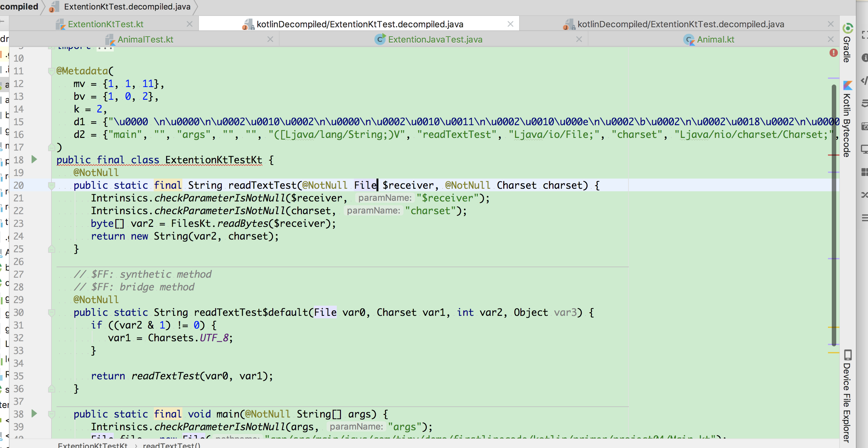Close the ExtentionJavaTest.java tab
Image resolution: width=868 pixels, height=448 pixels.
579,39
